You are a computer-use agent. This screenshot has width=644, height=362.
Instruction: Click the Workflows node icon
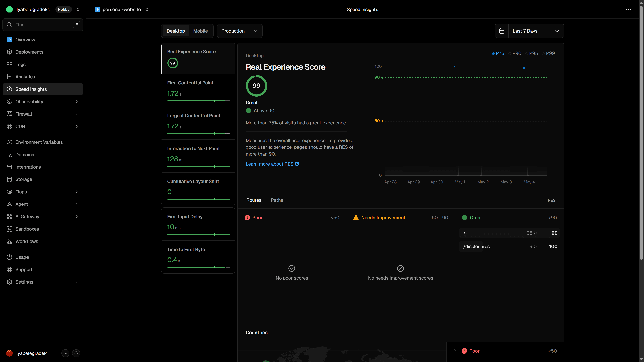pos(9,241)
